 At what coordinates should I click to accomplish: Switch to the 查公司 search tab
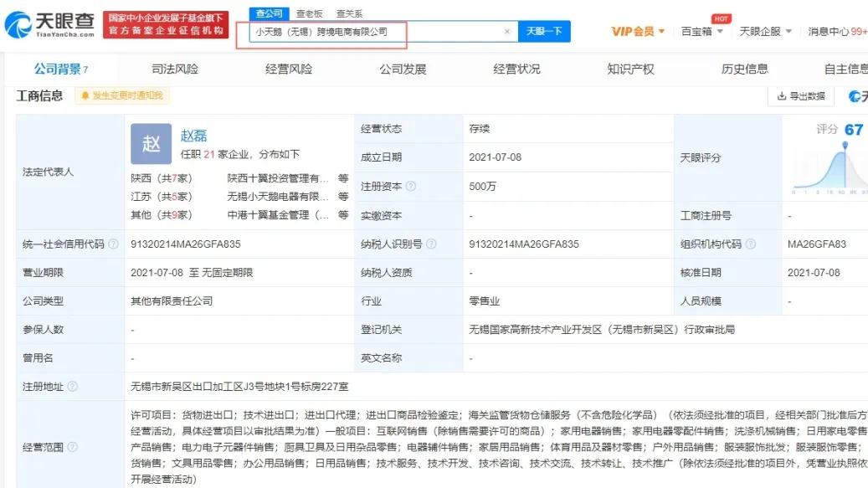click(x=269, y=13)
